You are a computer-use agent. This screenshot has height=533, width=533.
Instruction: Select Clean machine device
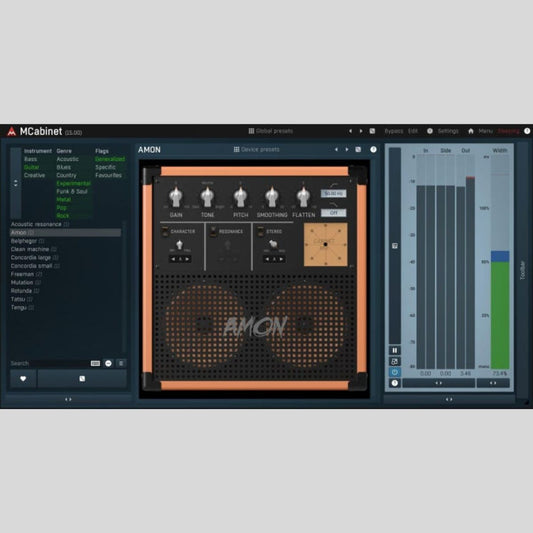pos(65,249)
